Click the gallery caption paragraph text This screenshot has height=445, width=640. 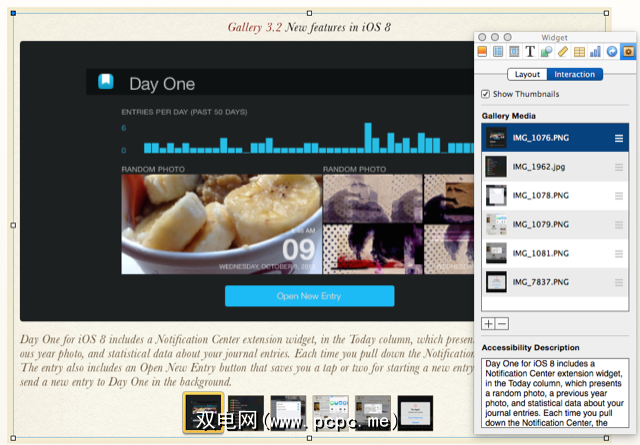(x=247, y=360)
